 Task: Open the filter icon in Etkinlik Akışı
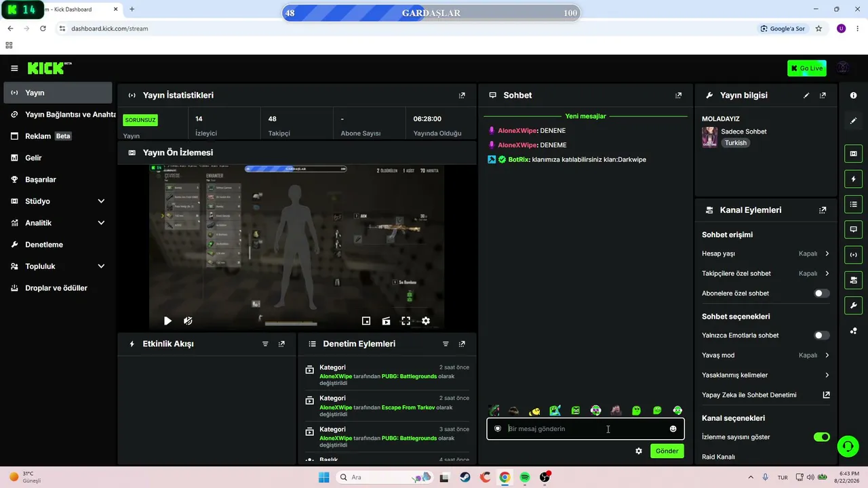[x=265, y=344]
